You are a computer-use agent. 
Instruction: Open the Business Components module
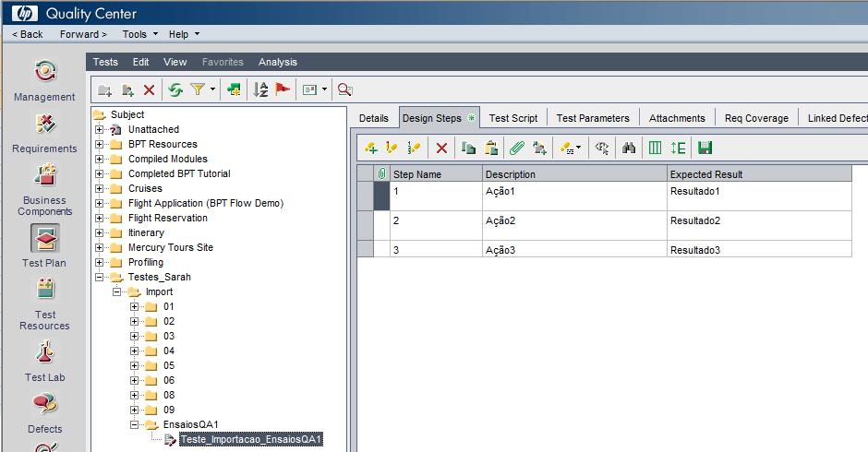[44, 189]
